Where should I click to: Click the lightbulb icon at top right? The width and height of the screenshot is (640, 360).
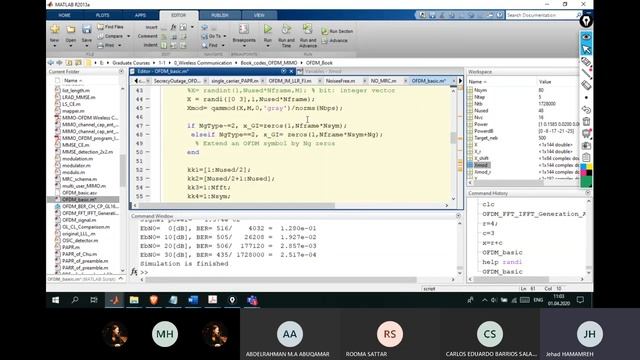point(586,21)
